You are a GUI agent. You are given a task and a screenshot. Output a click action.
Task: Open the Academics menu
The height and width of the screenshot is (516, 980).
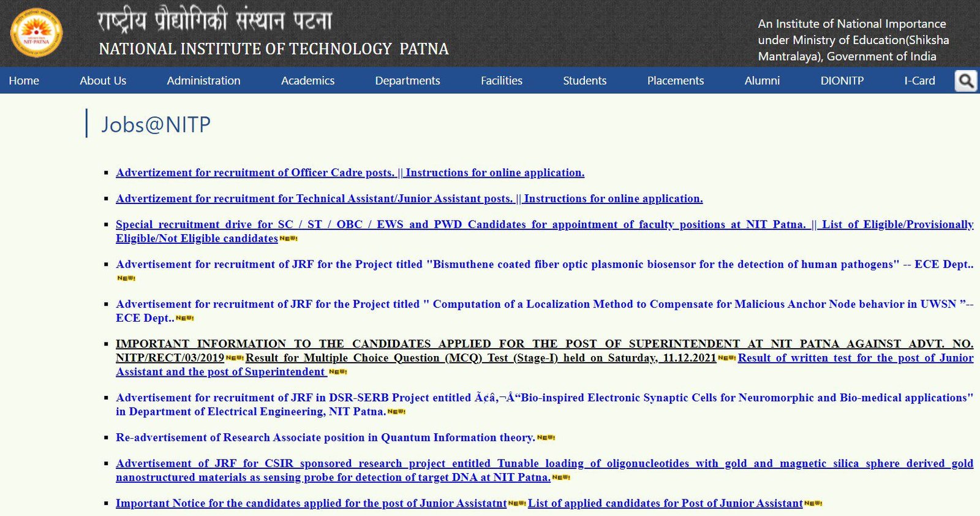307,81
